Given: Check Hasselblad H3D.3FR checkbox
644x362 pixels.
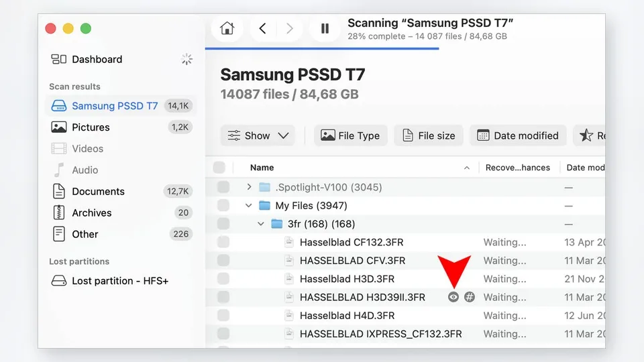Looking at the screenshot, I should pyautogui.click(x=223, y=279).
